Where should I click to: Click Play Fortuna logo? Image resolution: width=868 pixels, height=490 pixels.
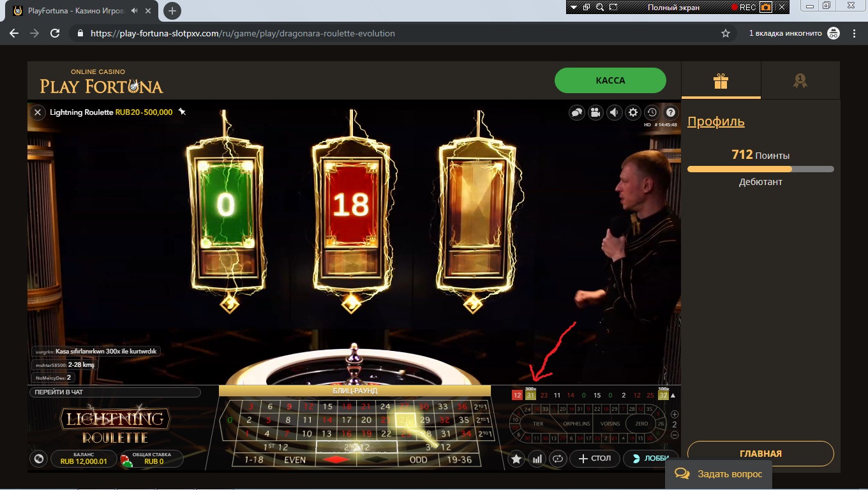pyautogui.click(x=101, y=81)
